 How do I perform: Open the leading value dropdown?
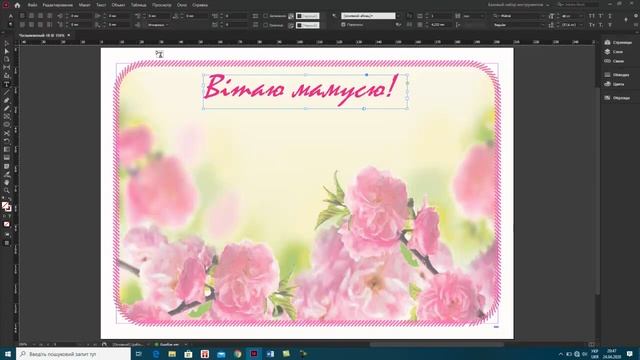click(580, 25)
